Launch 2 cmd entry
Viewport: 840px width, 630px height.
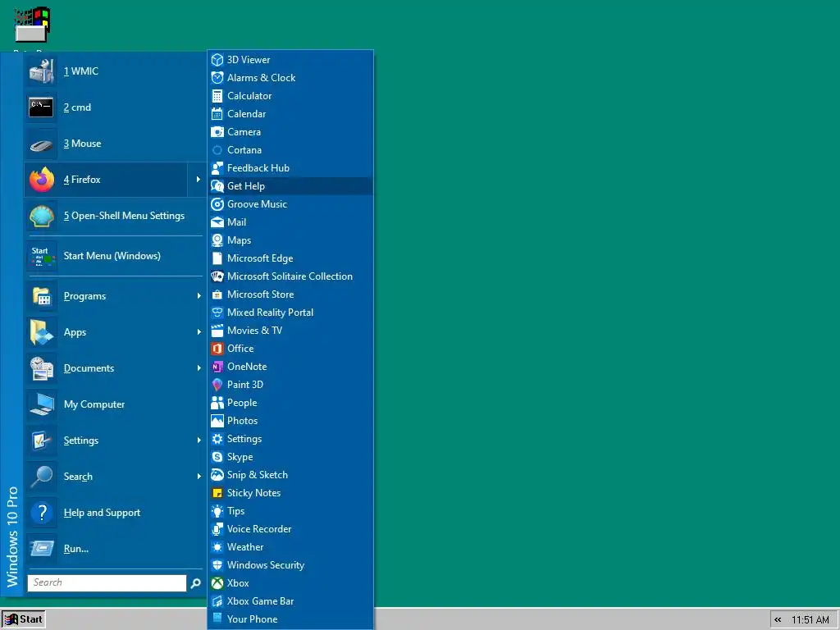click(x=115, y=107)
